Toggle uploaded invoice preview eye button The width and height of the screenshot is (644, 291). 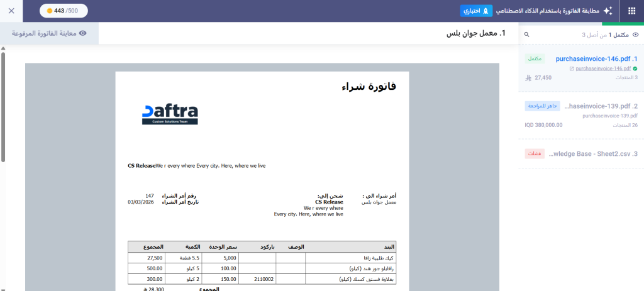tap(82, 33)
